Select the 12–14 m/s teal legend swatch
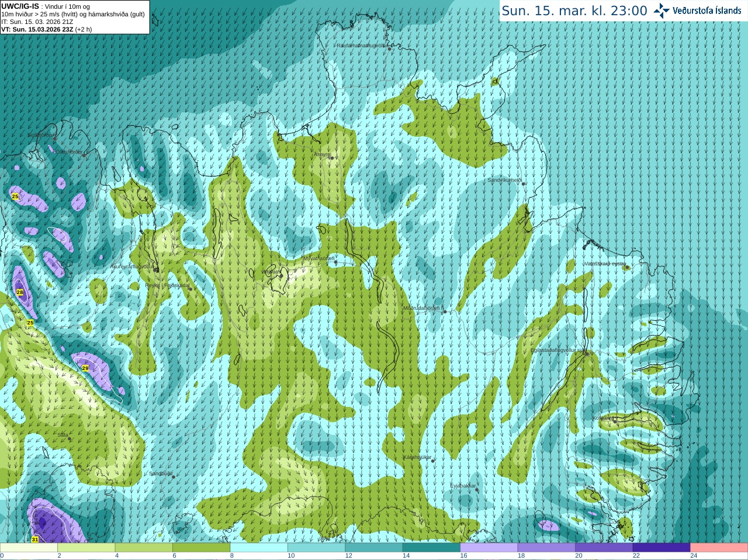This screenshot has height=560, width=748. 374,548
